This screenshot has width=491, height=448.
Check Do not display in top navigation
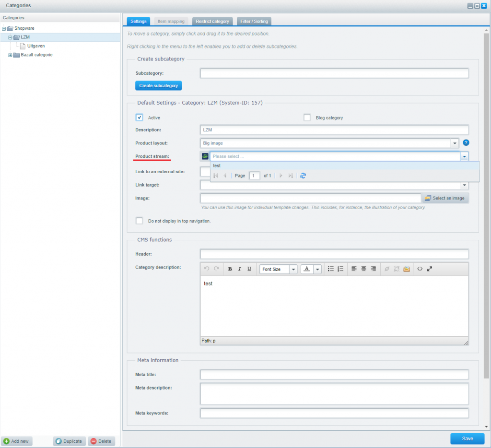point(139,221)
